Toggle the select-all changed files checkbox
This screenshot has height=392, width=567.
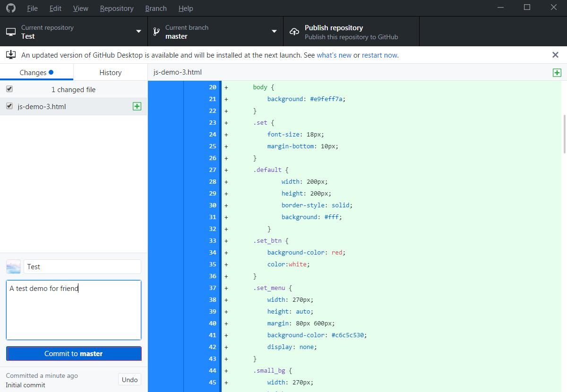coord(9,89)
